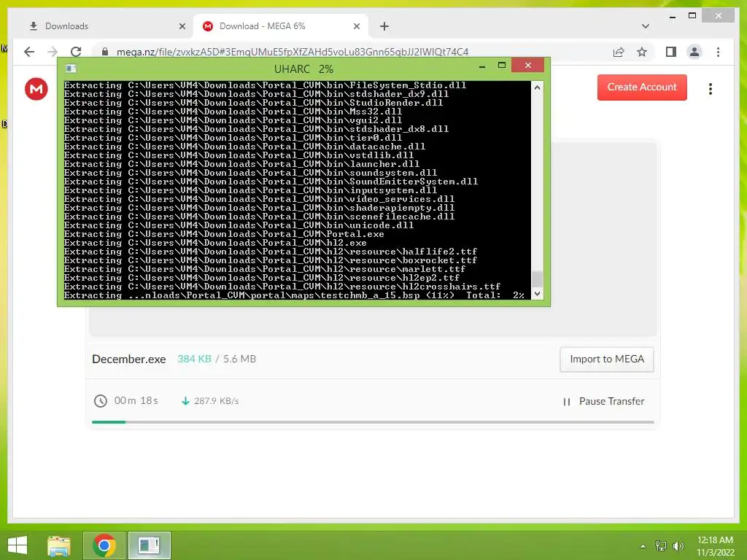Switch to the Downloads tab
Screen dimensions: 747x560
[103, 26]
